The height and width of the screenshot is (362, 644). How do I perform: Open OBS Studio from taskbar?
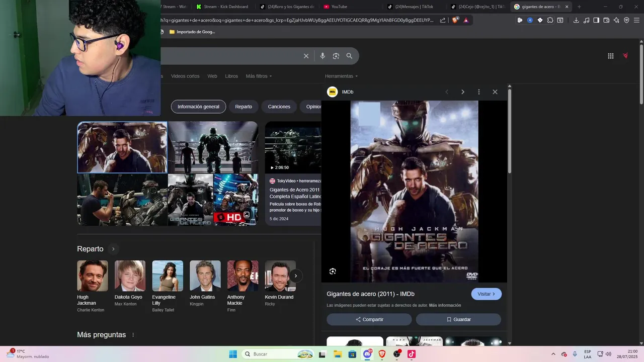coord(397,354)
